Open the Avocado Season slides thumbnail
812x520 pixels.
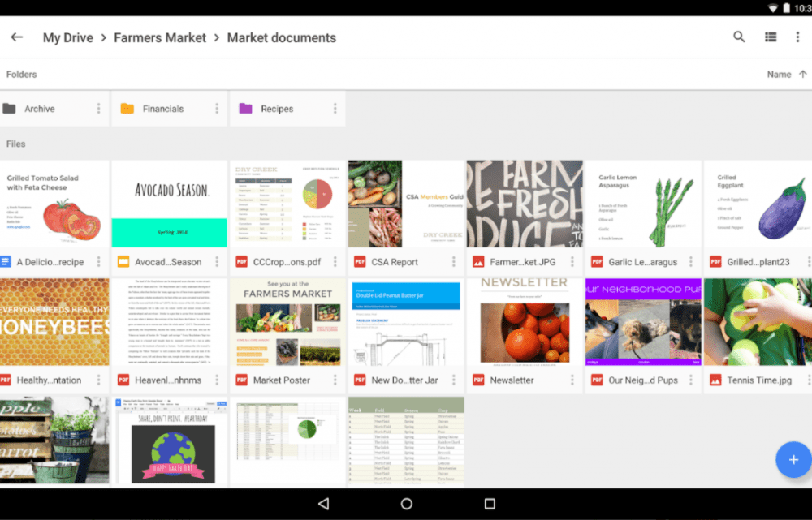coord(170,204)
